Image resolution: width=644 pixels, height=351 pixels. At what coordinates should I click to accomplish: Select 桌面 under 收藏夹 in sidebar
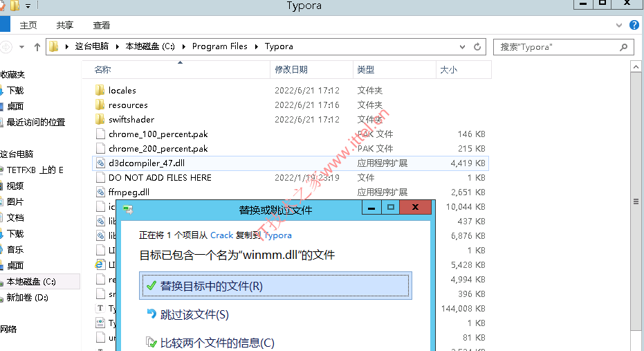[15, 107]
